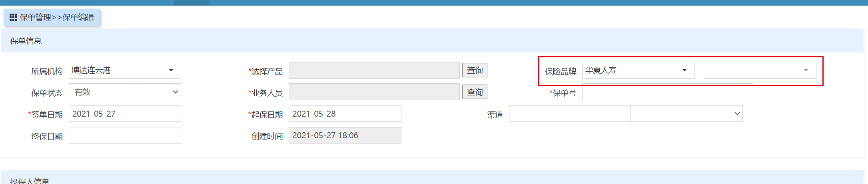Click the read-only 创建时间 field

[x=345, y=135]
